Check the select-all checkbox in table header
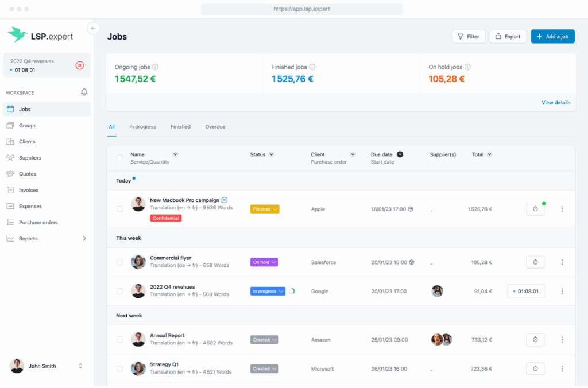 pos(120,158)
